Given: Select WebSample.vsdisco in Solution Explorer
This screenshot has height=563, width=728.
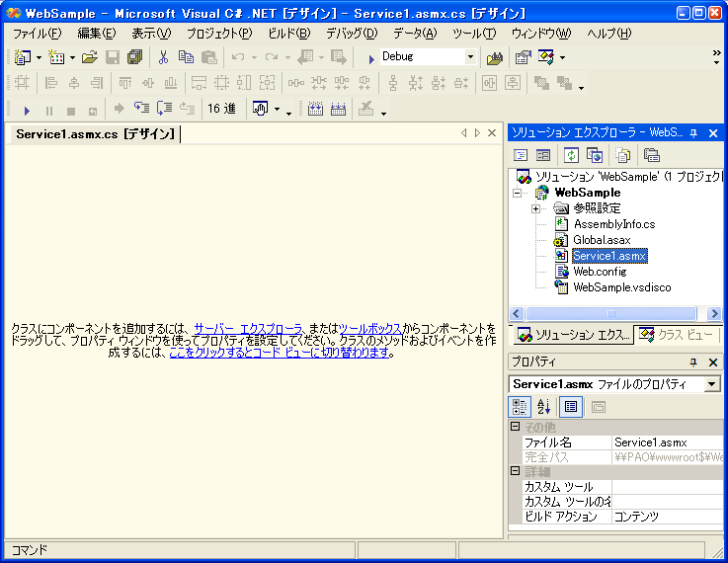Looking at the screenshot, I should coord(621,287).
